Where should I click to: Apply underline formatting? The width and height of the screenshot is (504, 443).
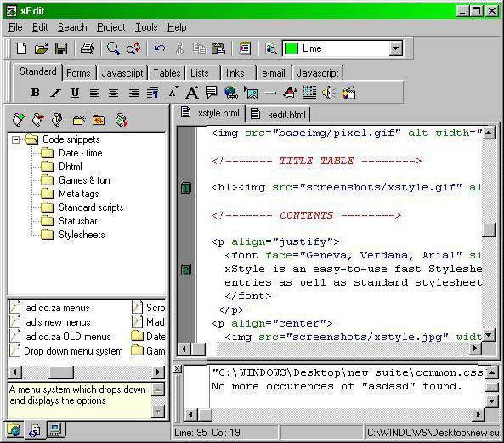click(x=75, y=93)
